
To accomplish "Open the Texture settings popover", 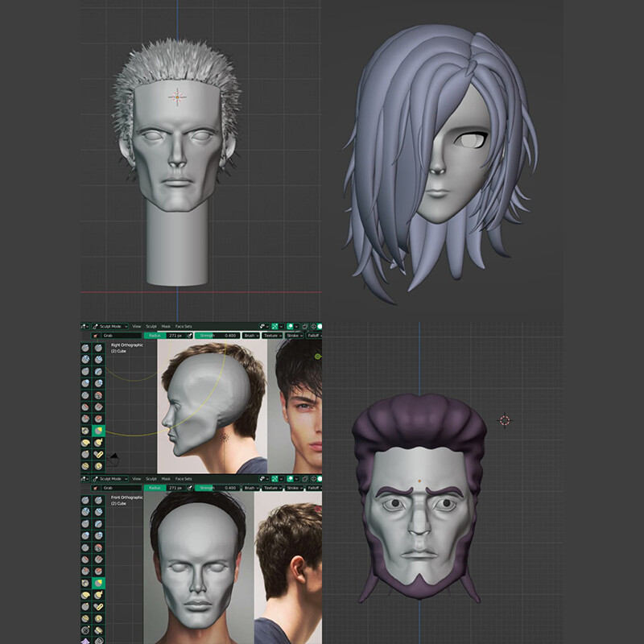I will (x=271, y=335).
